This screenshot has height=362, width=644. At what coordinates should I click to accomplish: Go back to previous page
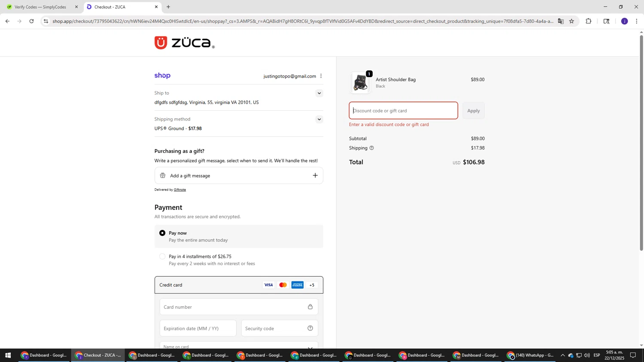(7, 21)
